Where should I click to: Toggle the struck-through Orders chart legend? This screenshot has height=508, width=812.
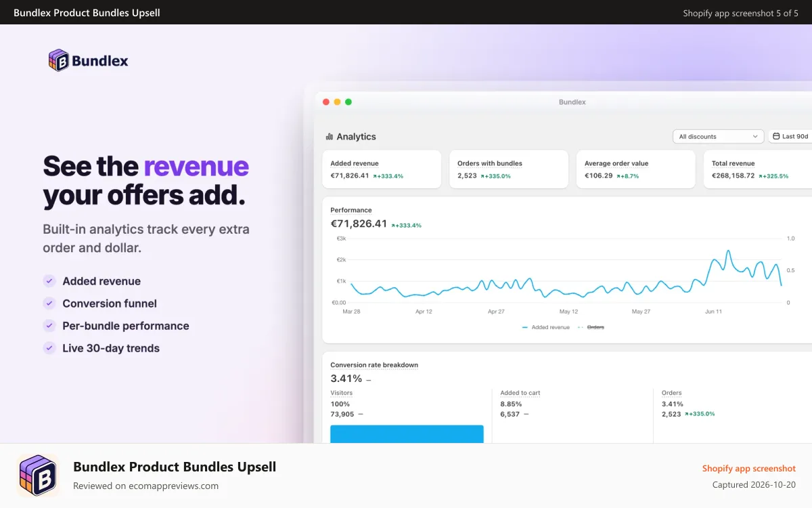coord(591,327)
